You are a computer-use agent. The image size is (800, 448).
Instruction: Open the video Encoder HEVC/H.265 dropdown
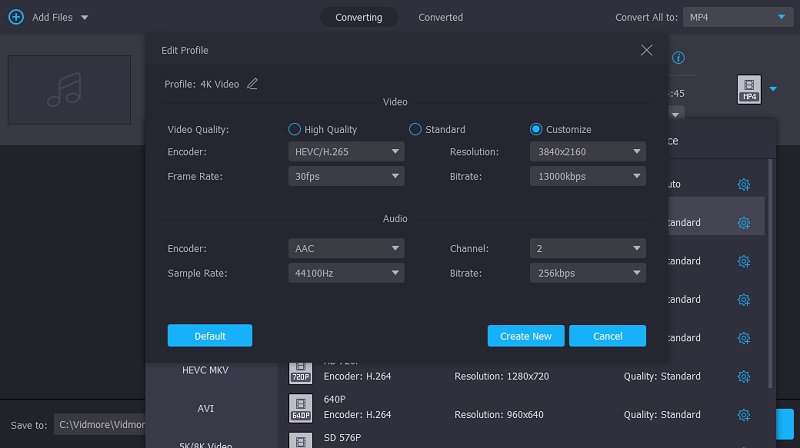click(x=345, y=152)
